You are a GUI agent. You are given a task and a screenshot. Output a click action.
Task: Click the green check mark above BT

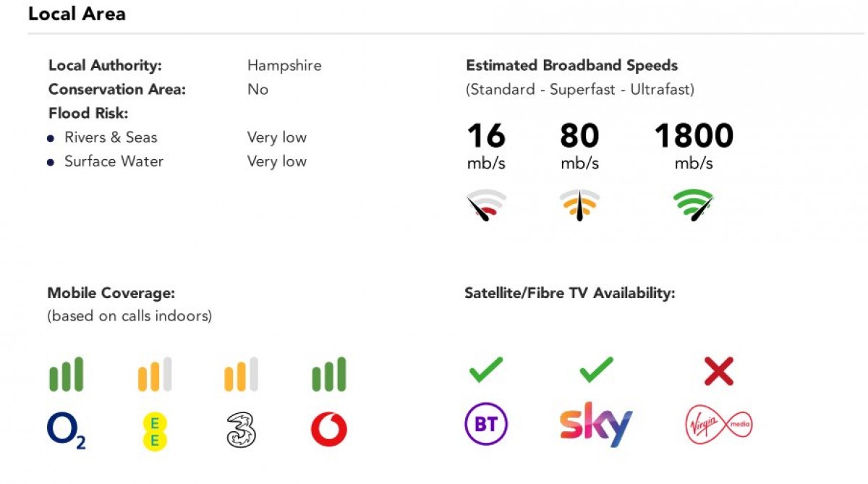point(485,371)
